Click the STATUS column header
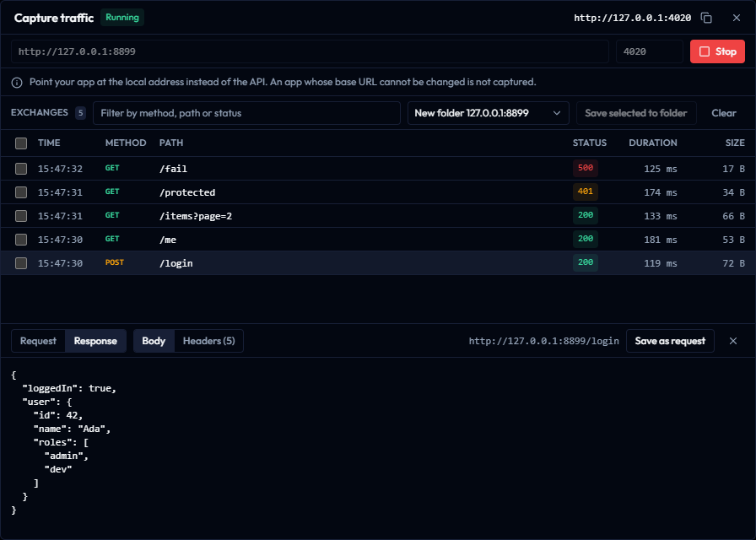This screenshot has width=756, height=540. pos(589,143)
